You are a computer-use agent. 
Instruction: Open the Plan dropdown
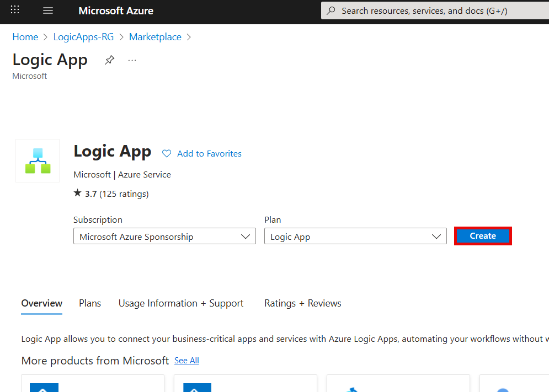coord(355,237)
